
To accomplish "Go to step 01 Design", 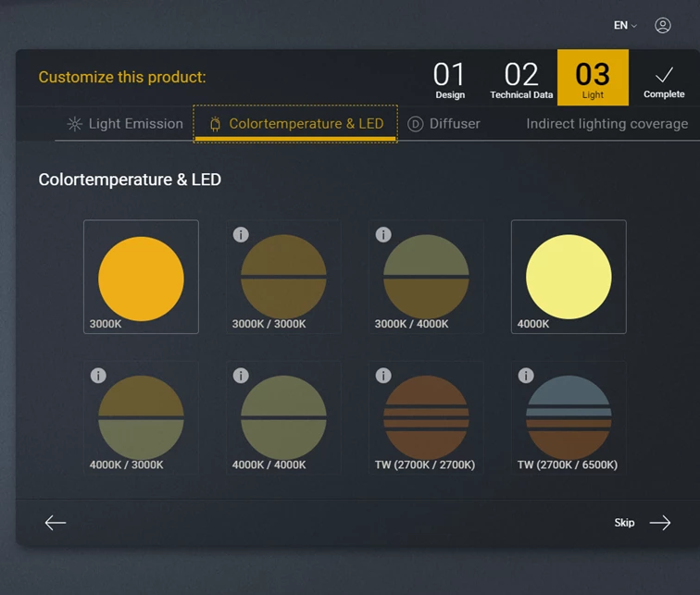I will pos(450,79).
